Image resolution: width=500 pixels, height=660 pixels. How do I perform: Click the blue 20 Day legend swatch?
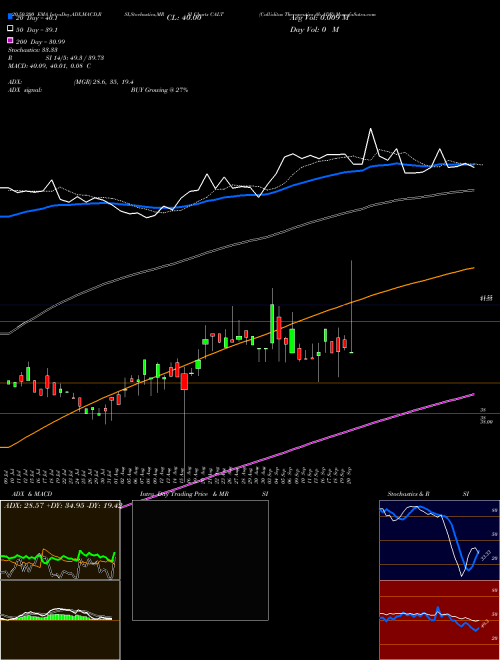tap(11, 16)
